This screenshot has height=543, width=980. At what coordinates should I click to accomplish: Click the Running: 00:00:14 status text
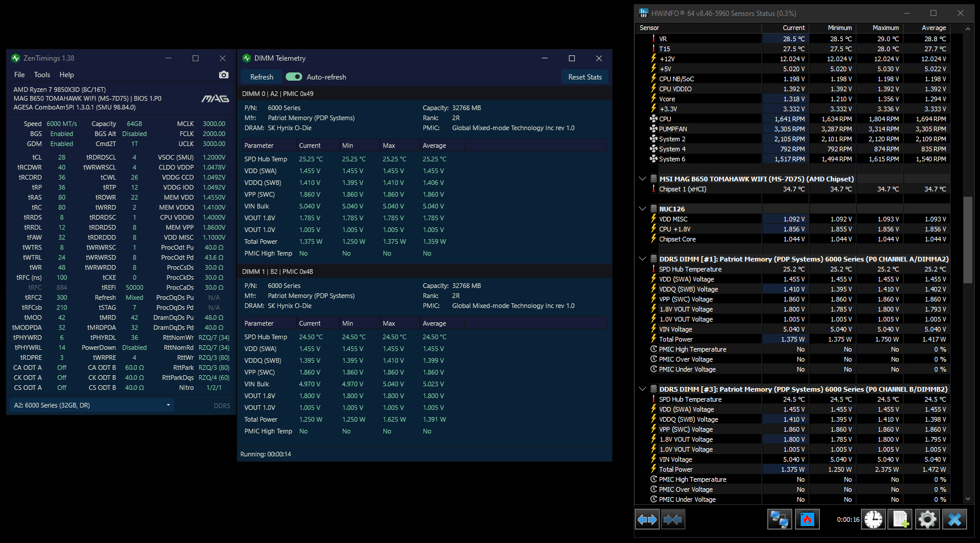pyautogui.click(x=266, y=454)
